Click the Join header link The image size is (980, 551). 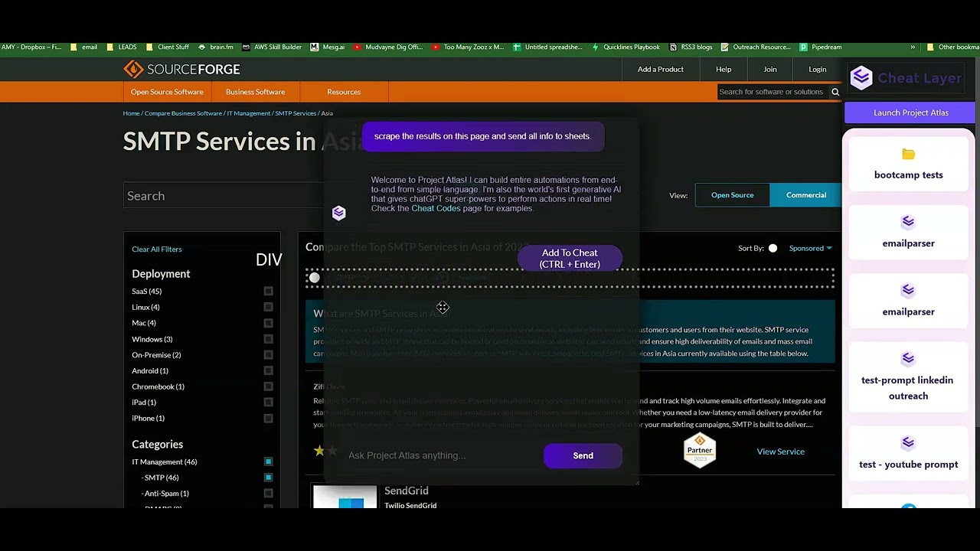(770, 69)
